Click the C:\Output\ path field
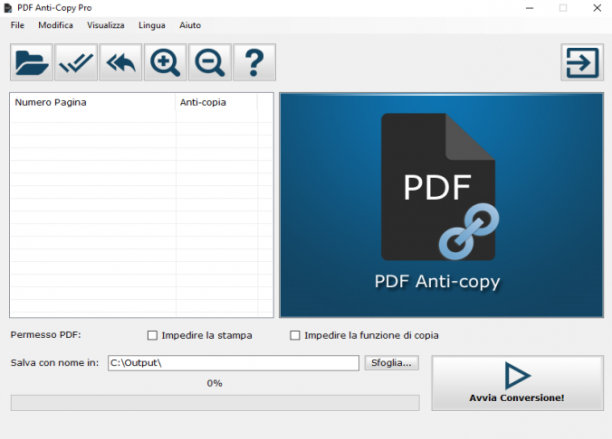Image resolution: width=612 pixels, height=439 pixels. pos(233,363)
